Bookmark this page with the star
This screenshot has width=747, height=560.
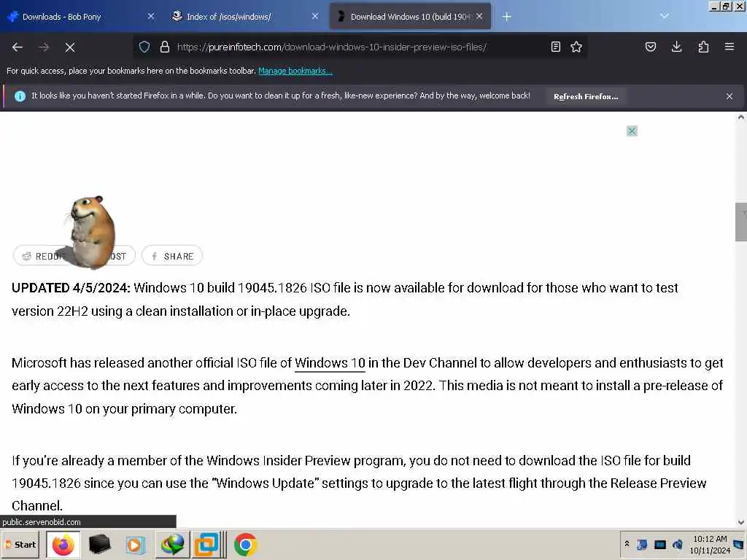[x=576, y=47]
